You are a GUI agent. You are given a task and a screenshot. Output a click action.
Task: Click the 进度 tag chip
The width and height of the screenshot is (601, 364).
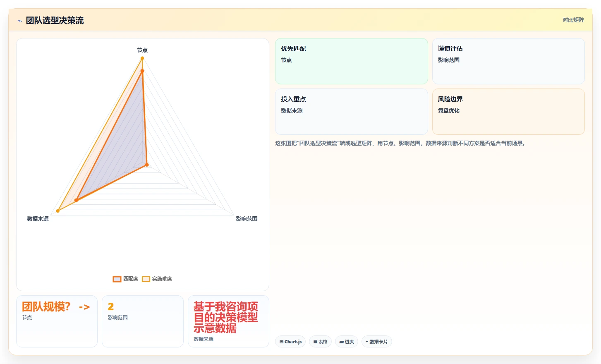point(347,342)
